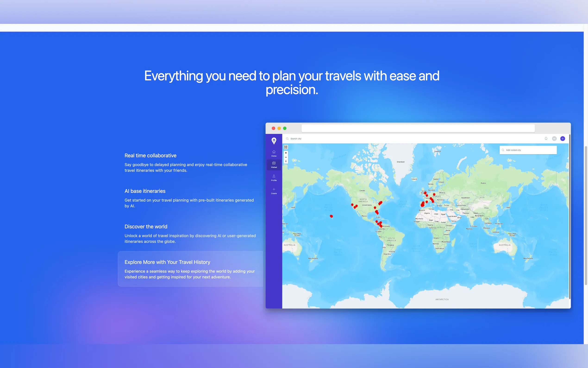Click the Create plus sidebar icon
Image resolution: width=588 pixels, height=368 pixels.
[x=274, y=191]
